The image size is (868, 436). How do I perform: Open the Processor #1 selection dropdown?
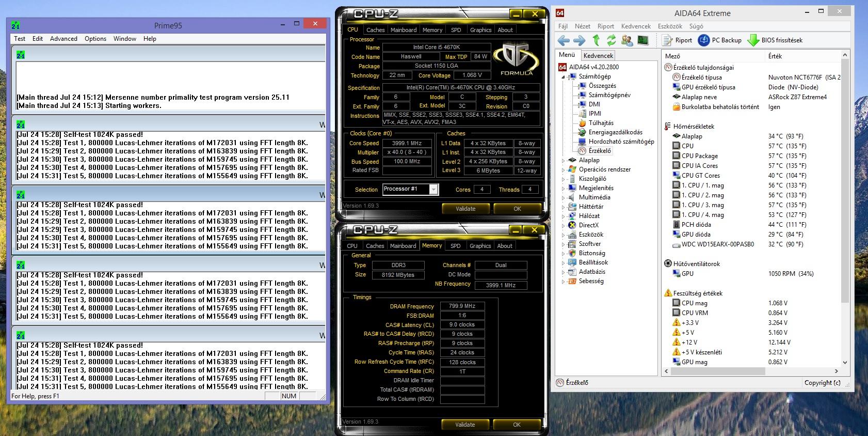click(433, 190)
